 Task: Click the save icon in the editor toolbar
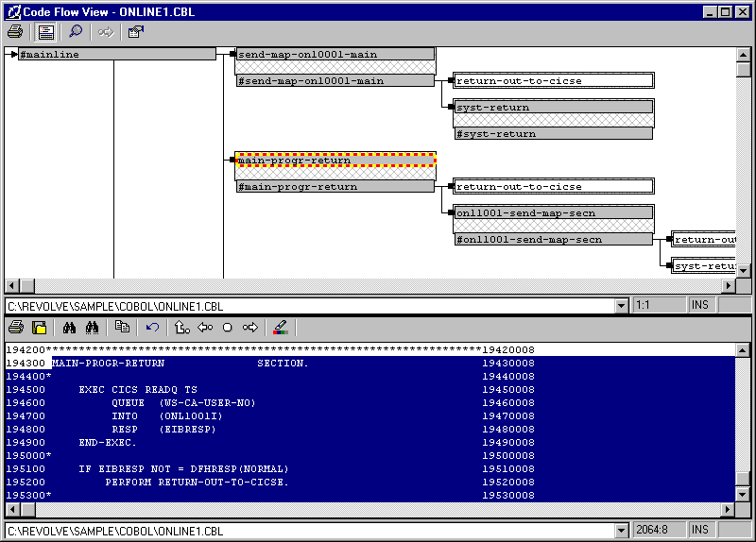pos(40,328)
